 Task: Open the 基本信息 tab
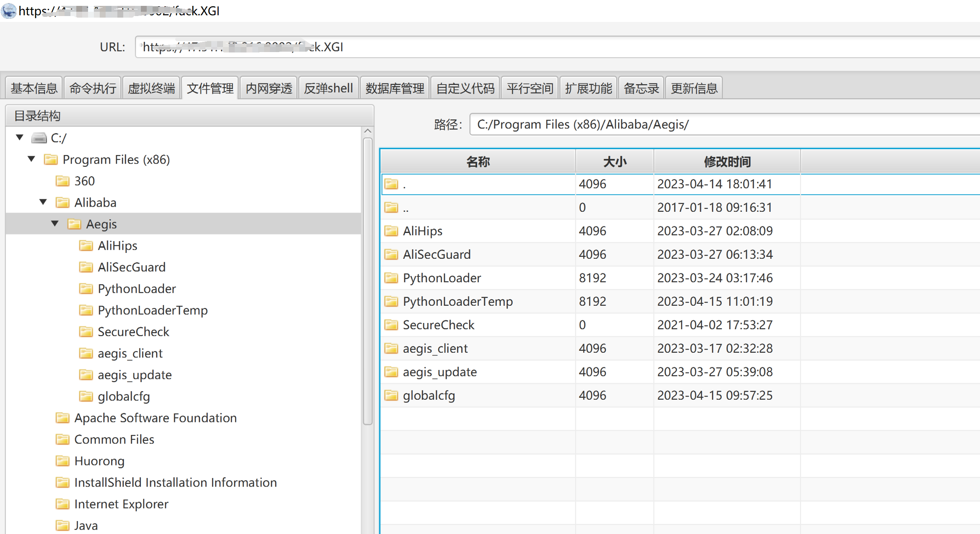[x=34, y=88]
